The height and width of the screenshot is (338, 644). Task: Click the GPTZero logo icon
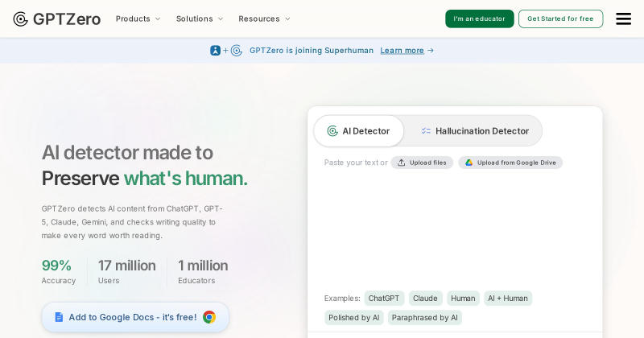click(21, 19)
